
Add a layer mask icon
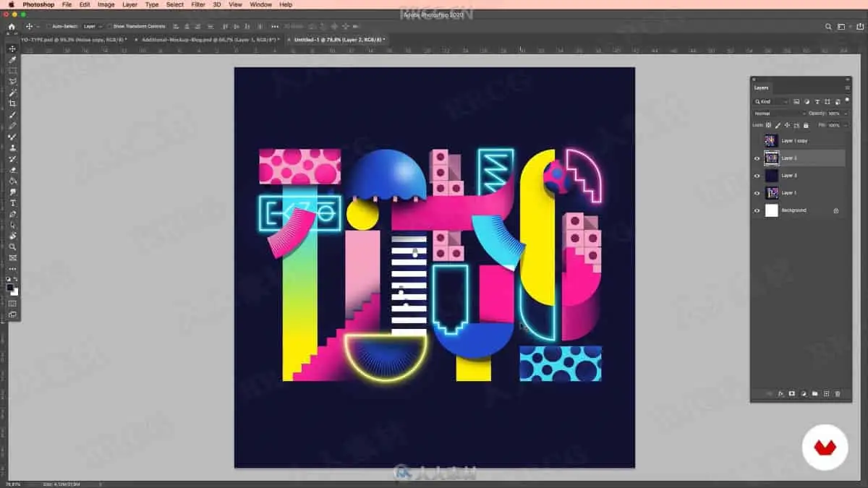(792, 394)
